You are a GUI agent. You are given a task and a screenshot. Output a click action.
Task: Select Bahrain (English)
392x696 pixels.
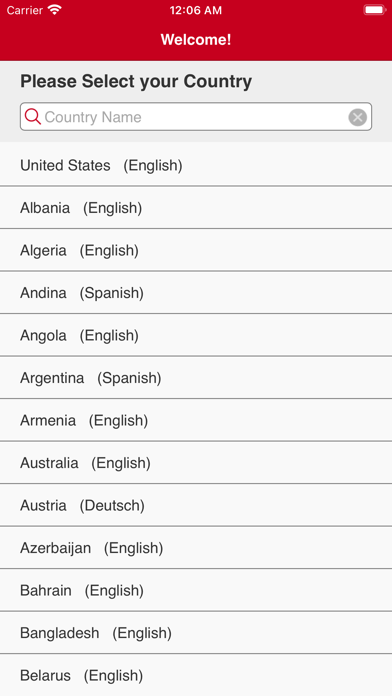tap(196, 590)
